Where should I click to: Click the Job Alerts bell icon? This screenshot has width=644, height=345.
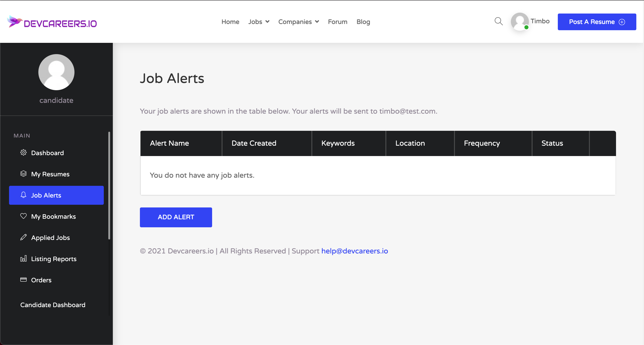click(23, 195)
